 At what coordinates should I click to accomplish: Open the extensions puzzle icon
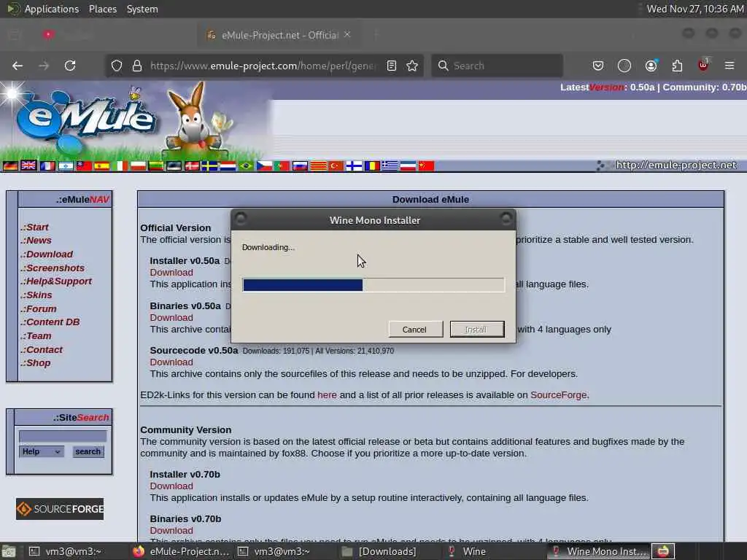point(677,66)
